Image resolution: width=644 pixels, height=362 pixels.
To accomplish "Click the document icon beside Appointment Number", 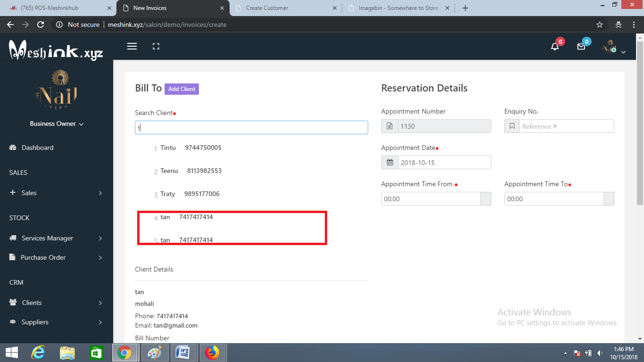I will (389, 126).
